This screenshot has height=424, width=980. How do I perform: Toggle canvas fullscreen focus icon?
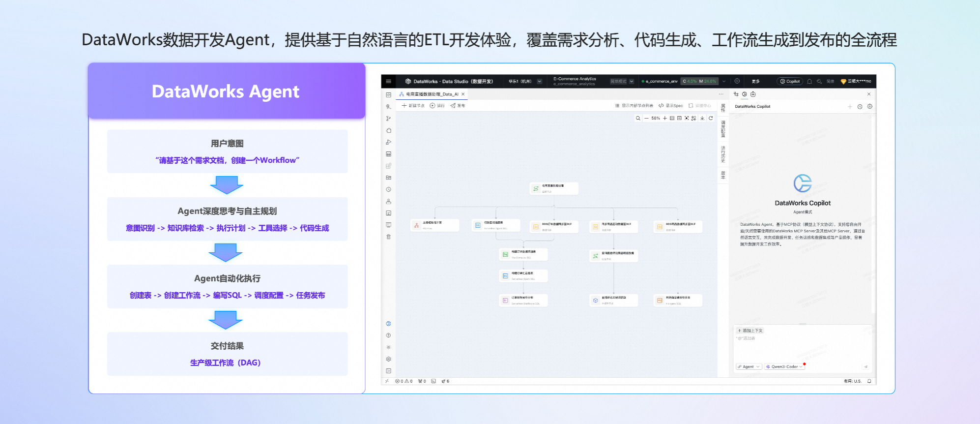pos(687,118)
